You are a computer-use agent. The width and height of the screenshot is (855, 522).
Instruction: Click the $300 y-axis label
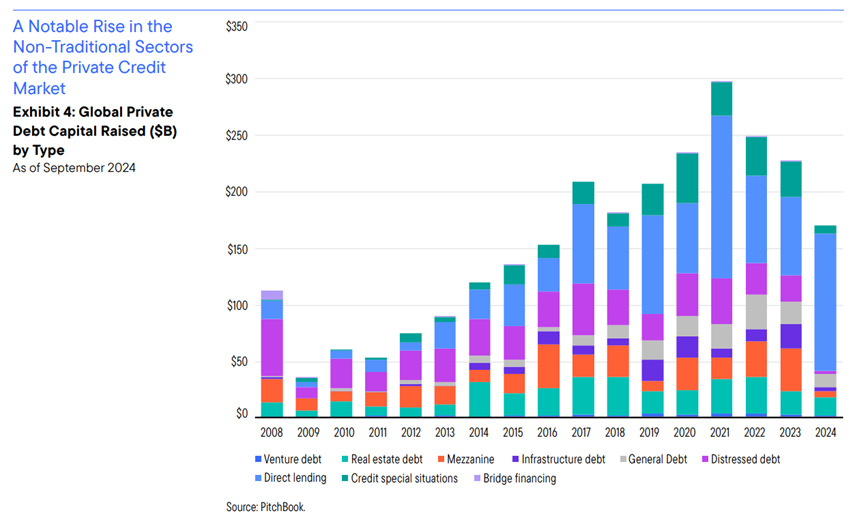click(237, 79)
